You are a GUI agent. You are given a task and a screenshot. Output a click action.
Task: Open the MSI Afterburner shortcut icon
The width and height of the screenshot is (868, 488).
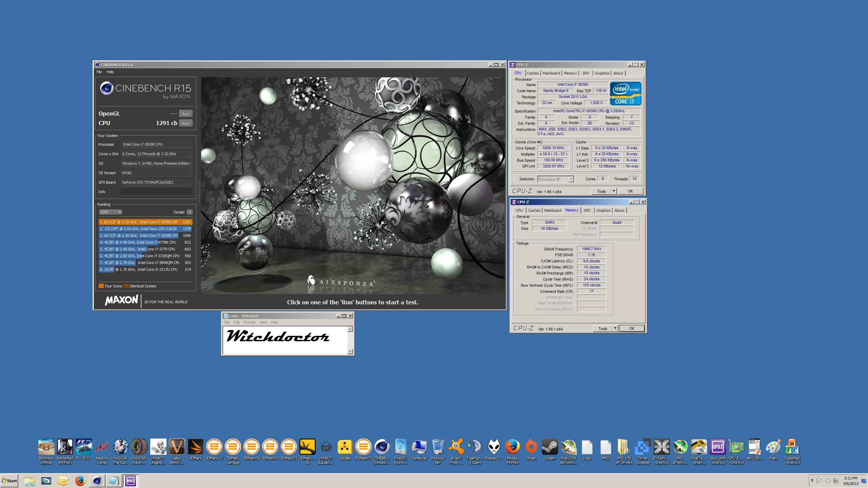(680, 447)
